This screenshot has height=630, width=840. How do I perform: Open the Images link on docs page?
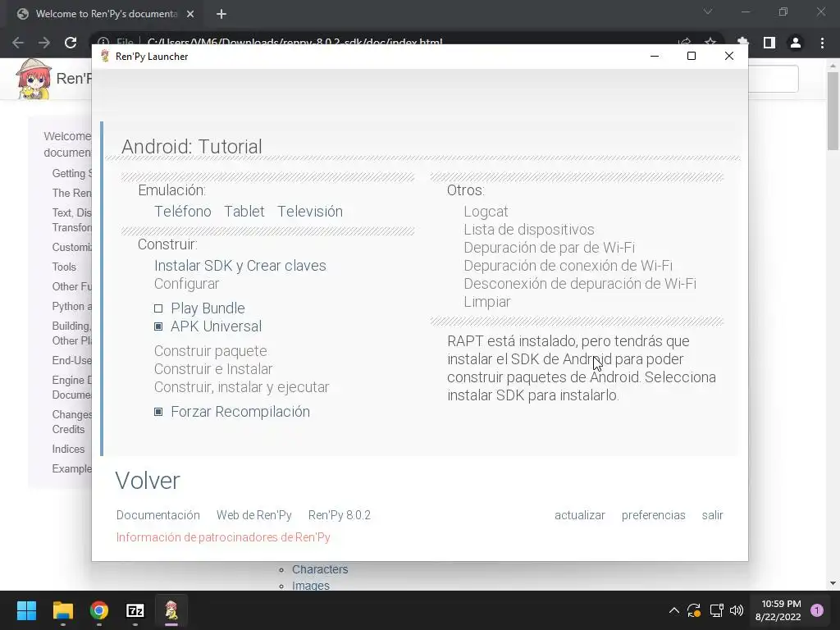pyautogui.click(x=311, y=586)
